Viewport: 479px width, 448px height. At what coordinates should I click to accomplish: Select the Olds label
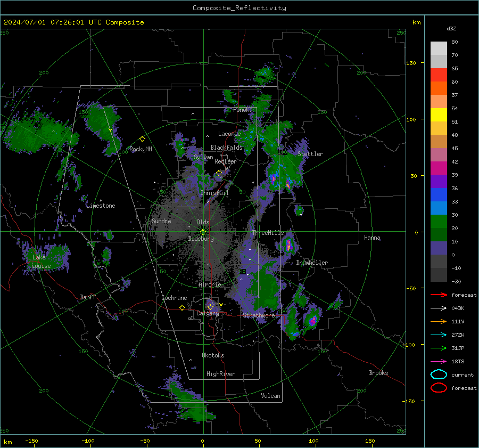pyautogui.click(x=203, y=222)
